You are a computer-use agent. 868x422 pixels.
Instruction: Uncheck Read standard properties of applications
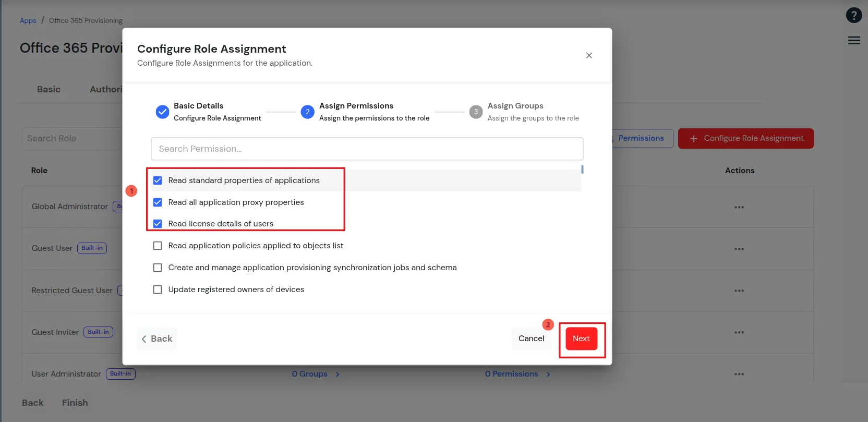[x=158, y=180]
